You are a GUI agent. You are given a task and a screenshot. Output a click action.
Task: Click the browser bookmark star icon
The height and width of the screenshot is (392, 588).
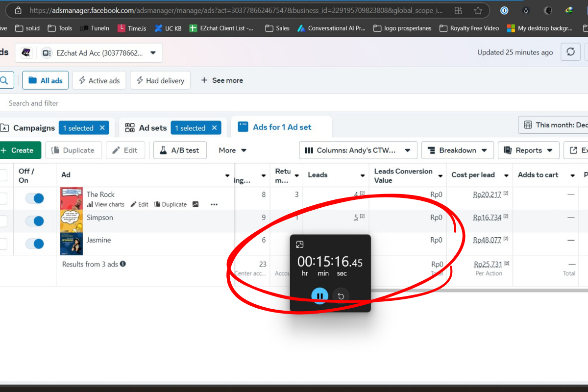[478, 10]
